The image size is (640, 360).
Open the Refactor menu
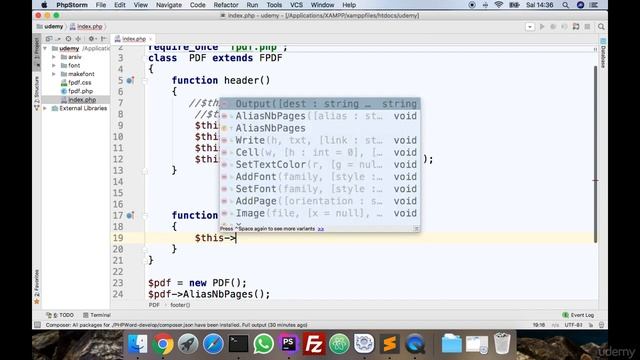[x=226, y=5]
